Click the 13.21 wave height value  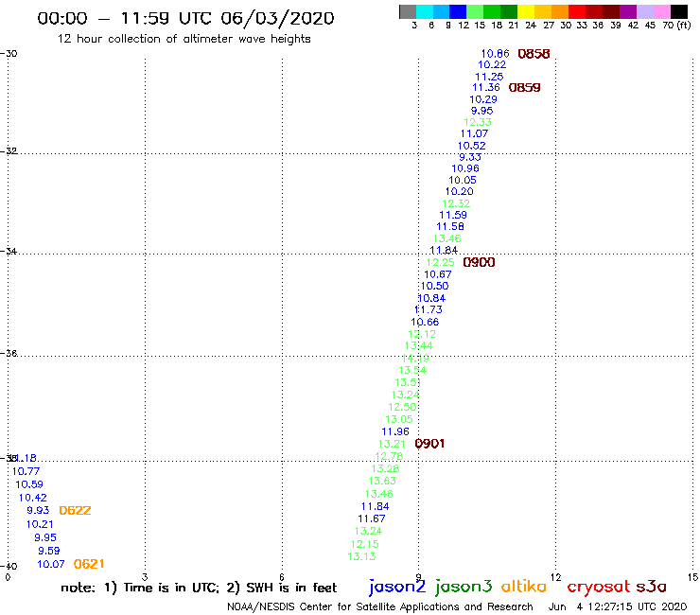click(392, 444)
